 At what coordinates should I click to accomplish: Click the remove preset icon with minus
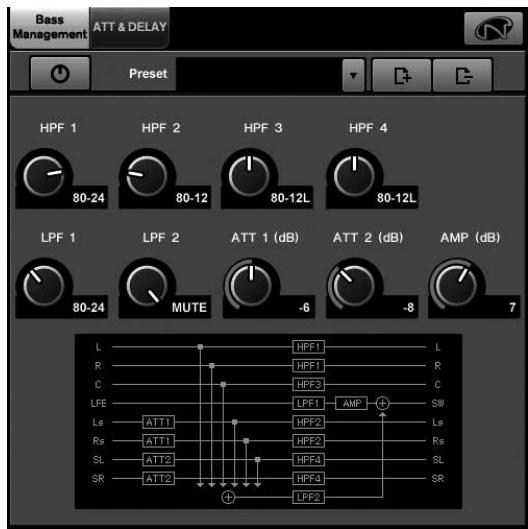pyautogui.click(x=463, y=75)
